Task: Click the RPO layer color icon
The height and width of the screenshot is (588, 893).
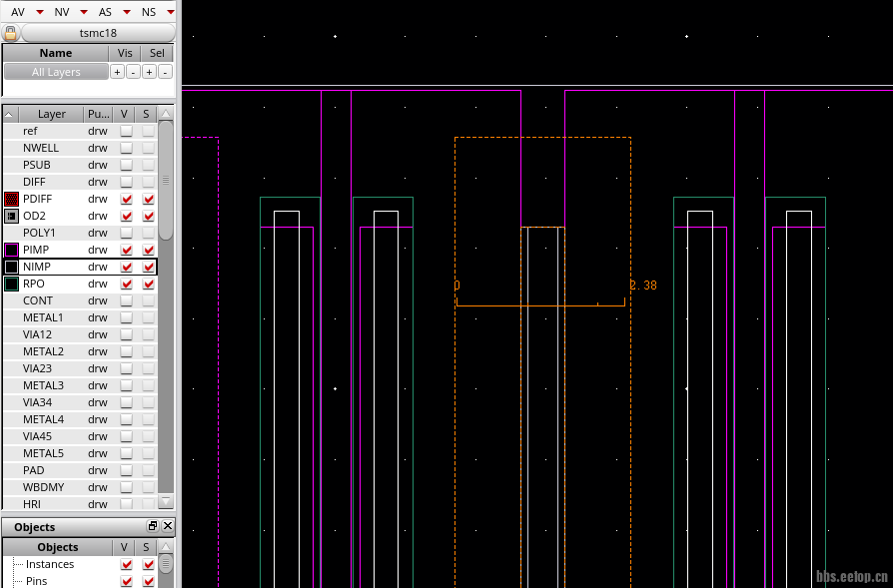Action: (x=12, y=284)
